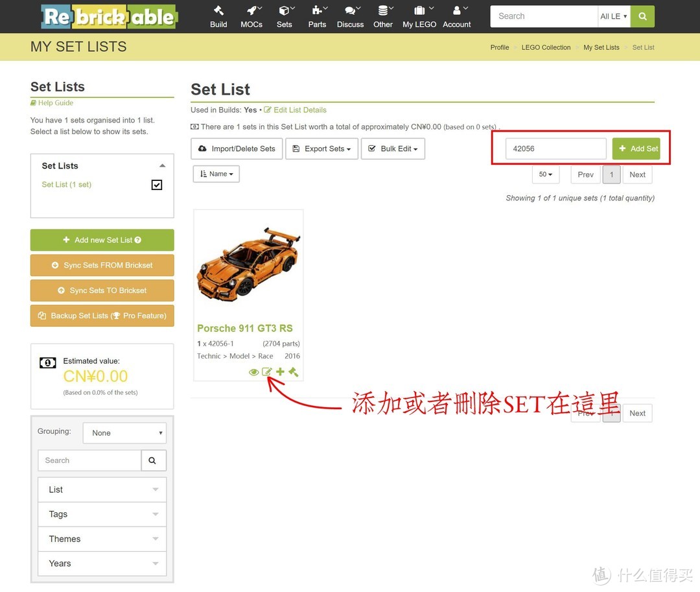Select top pagination page 1

(612, 174)
